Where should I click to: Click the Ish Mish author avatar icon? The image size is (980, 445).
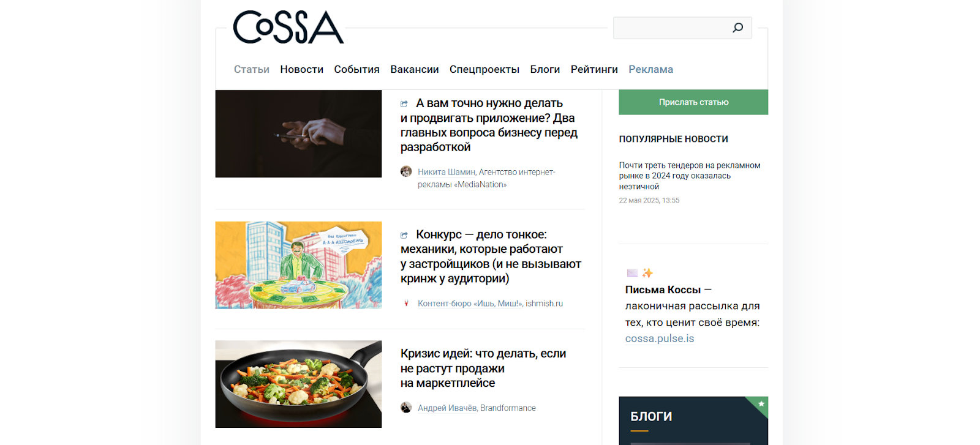click(x=406, y=303)
